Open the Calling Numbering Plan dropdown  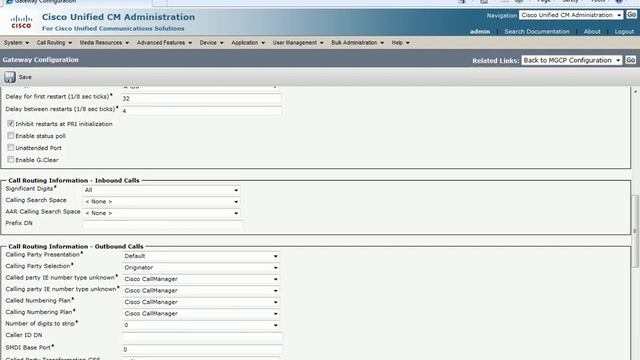(x=201, y=313)
